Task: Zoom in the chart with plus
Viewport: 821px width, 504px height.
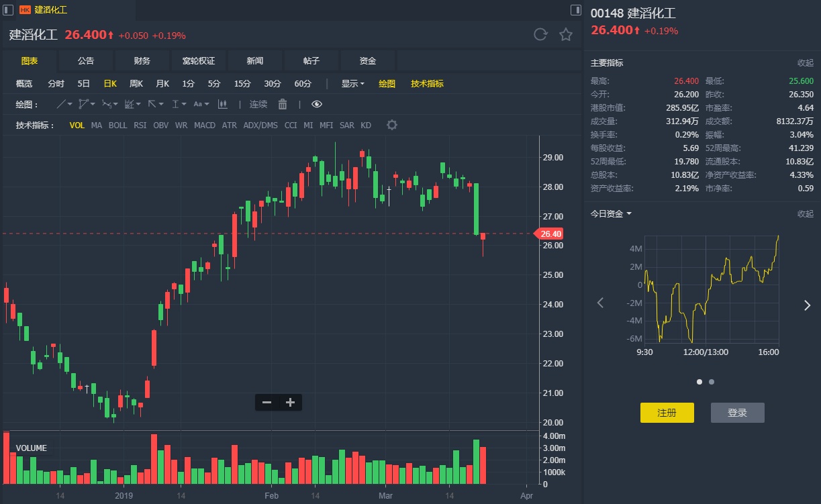Action: 290,403
